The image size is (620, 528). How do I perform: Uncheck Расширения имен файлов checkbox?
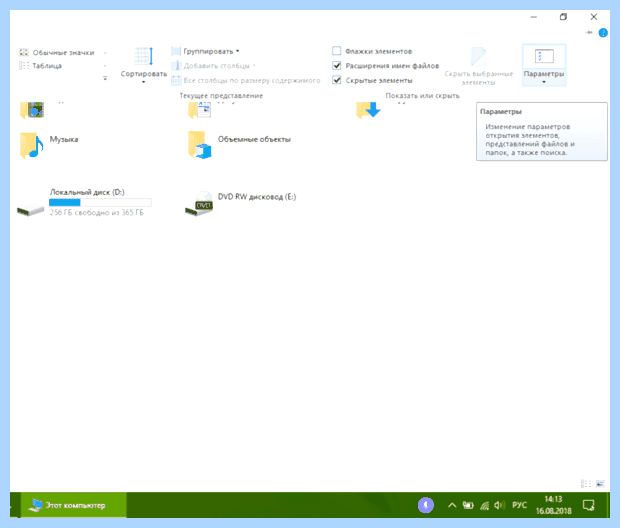click(x=336, y=66)
